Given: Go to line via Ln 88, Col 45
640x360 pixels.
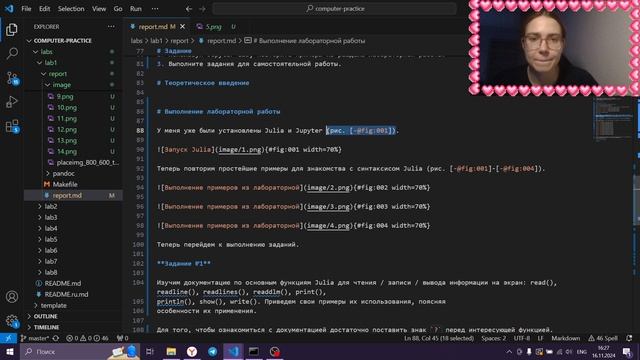Looking at the screenshot, I should coord(439,338).
